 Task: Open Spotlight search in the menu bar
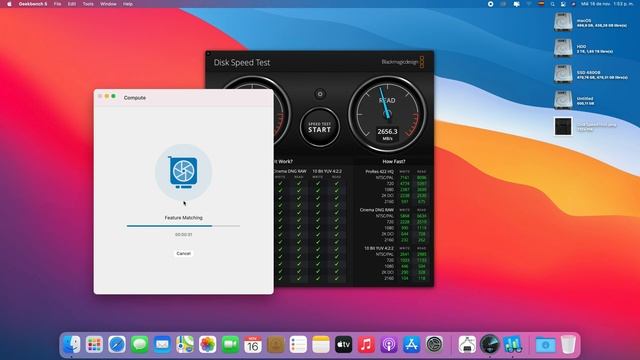[x=552, y=4]
